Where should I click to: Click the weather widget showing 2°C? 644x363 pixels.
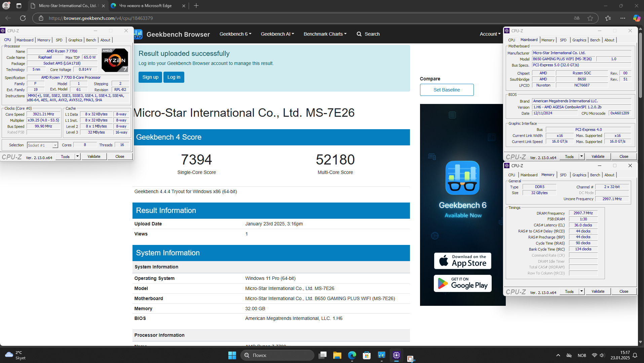click(15, 355)
